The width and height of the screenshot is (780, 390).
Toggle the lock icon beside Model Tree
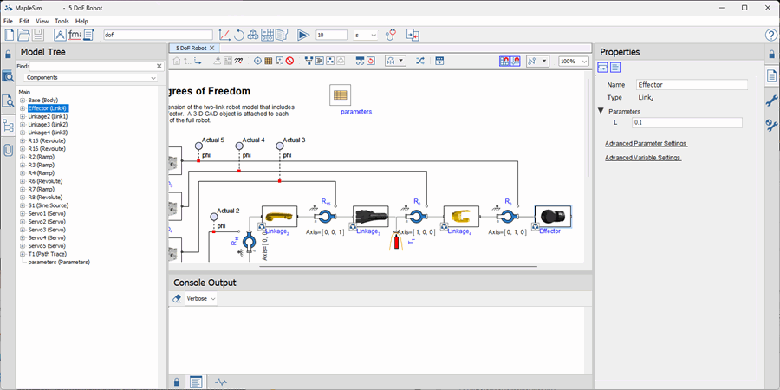[8, 54]
